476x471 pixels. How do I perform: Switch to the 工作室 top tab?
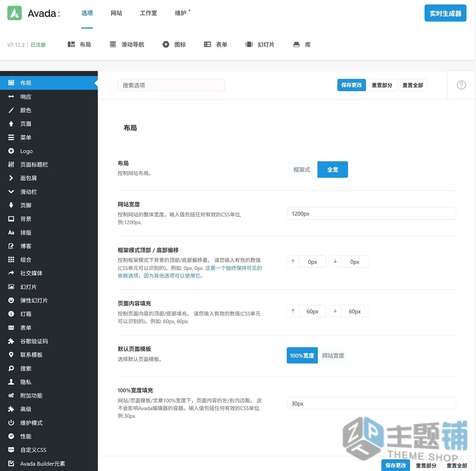[148, 13]
